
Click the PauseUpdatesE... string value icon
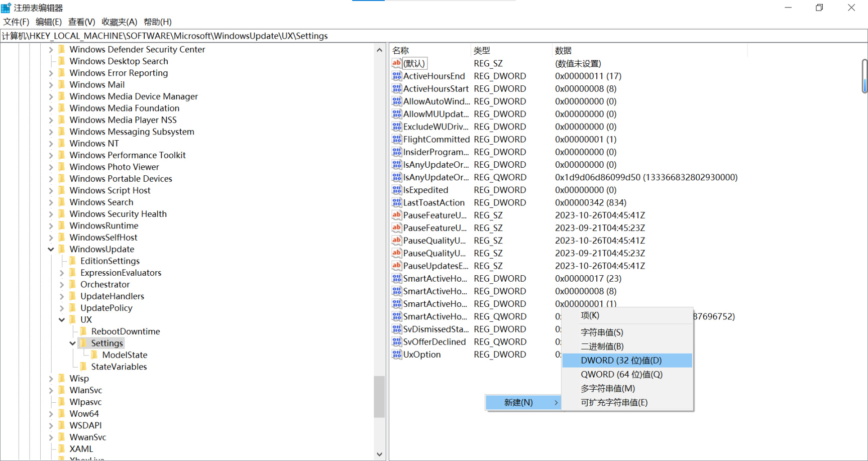(397, 266)
